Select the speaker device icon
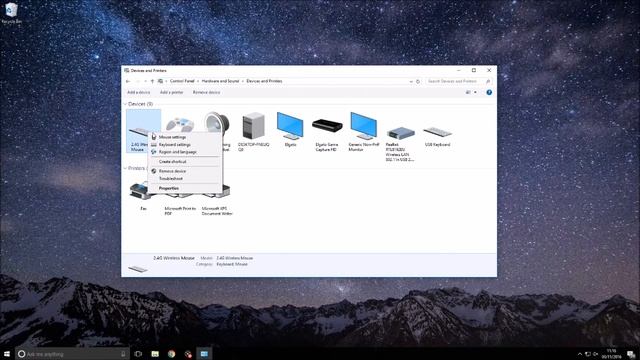This screenshot has width=640, height=360. [218, 122]
